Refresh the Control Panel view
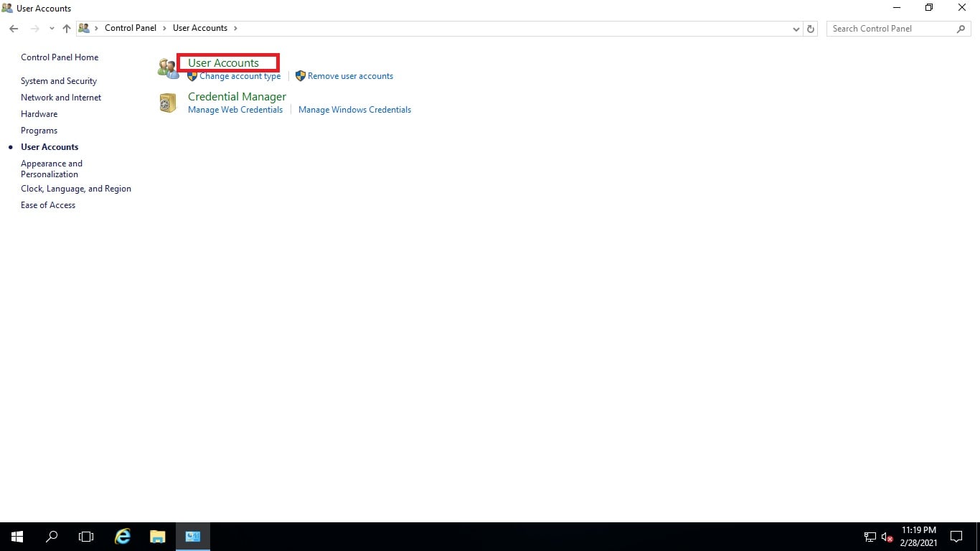This screenshot has width=980, height=551. [811, 29]
